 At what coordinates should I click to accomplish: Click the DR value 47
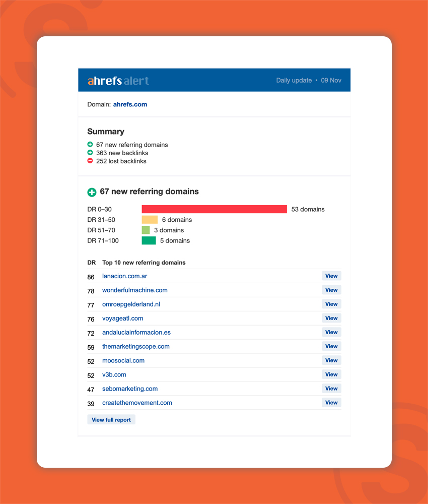(x=91, y=390)
